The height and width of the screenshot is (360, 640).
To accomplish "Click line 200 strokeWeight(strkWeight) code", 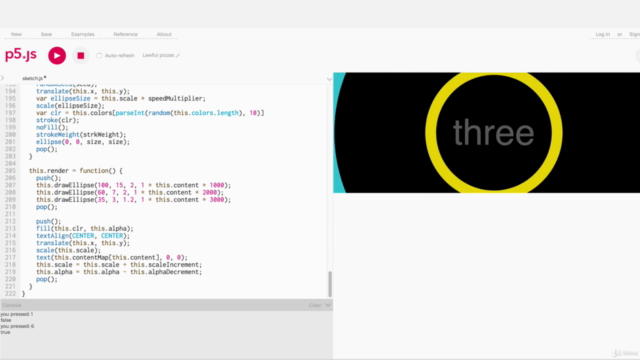I will tap(81, 135).
